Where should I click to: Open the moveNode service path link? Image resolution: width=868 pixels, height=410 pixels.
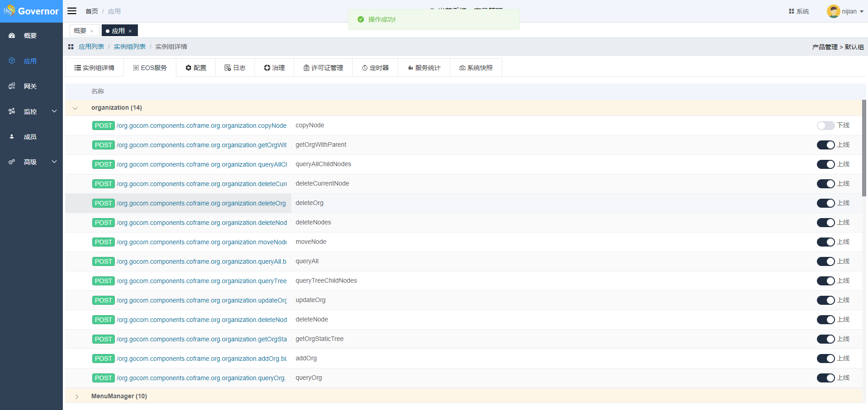(202, 242)
